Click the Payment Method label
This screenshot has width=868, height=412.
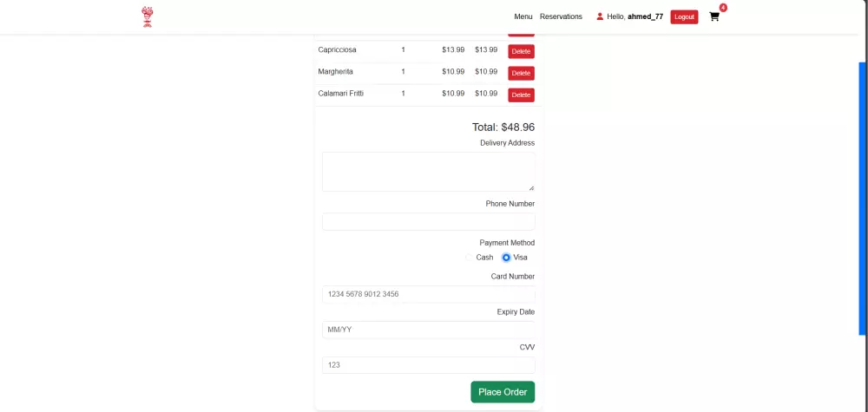pos(507,243)
